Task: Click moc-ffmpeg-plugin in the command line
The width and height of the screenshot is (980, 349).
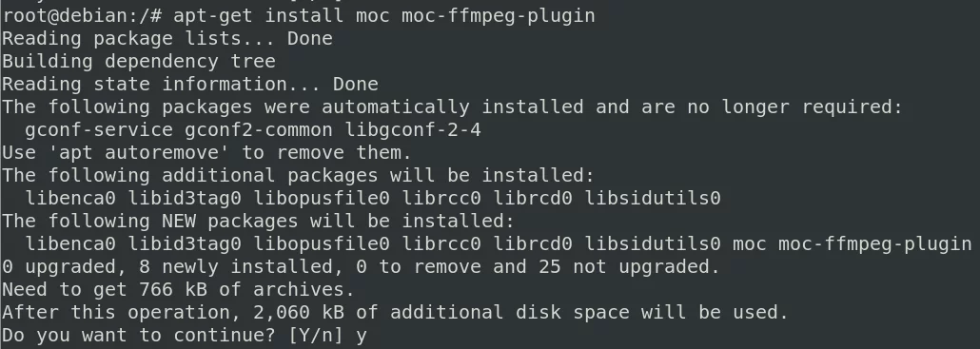Action: coord(499,15)
